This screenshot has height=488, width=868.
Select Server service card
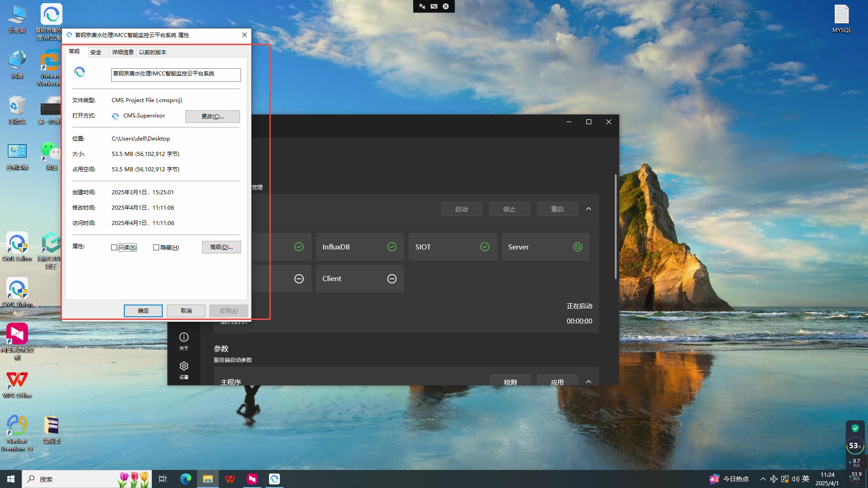pyautogui.click(x=546, y=247)
